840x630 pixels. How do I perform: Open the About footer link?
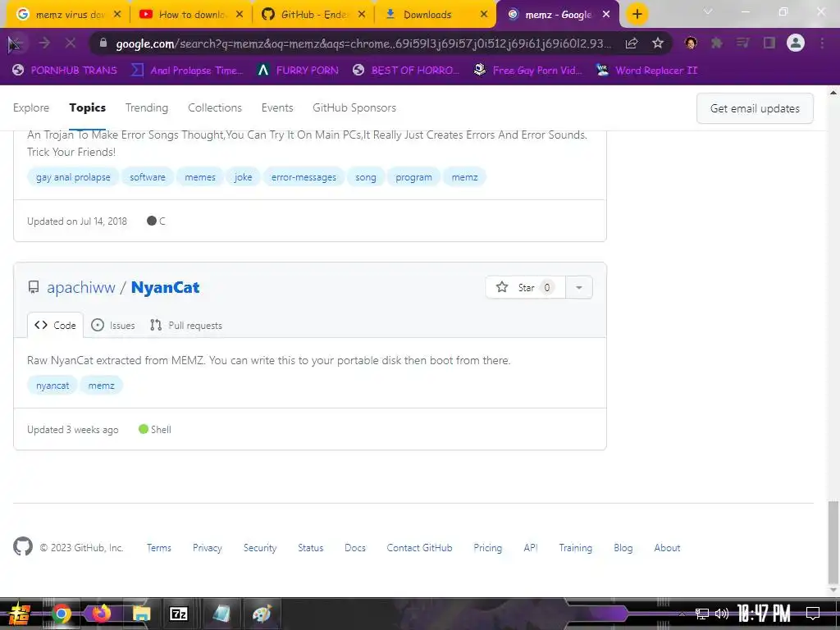pyautogui.click(x=667, y=547)
